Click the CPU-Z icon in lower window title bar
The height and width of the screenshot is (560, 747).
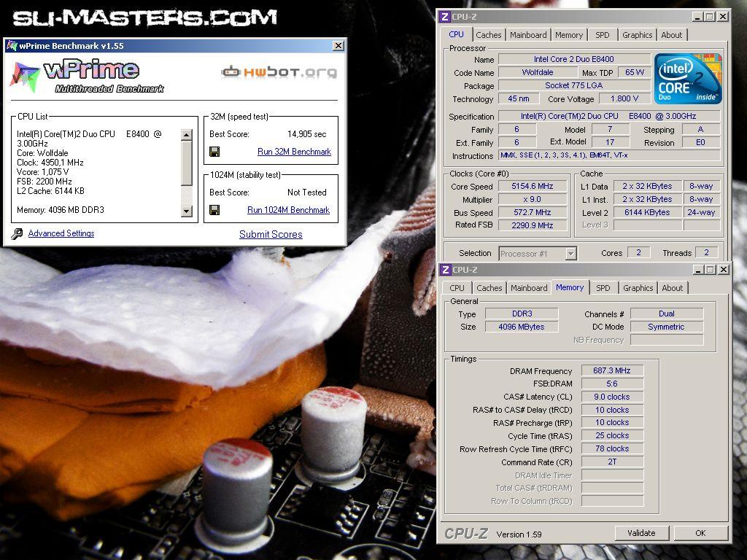(x=446, y=270)
